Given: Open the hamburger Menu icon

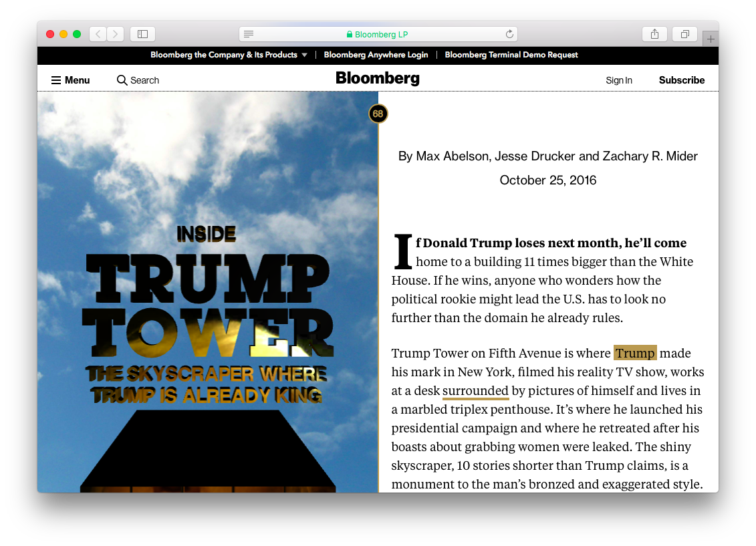Looking at the screenshot, I should (56, 80).
